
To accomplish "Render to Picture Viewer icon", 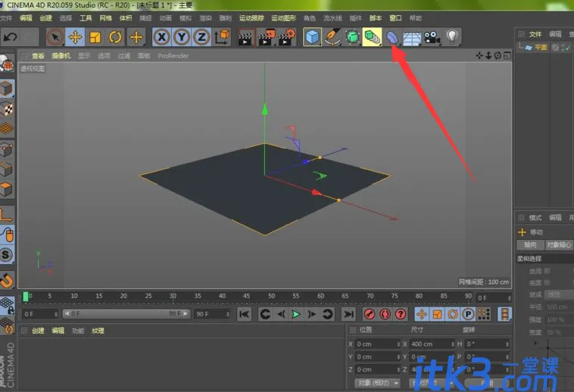I will point(267,37).
